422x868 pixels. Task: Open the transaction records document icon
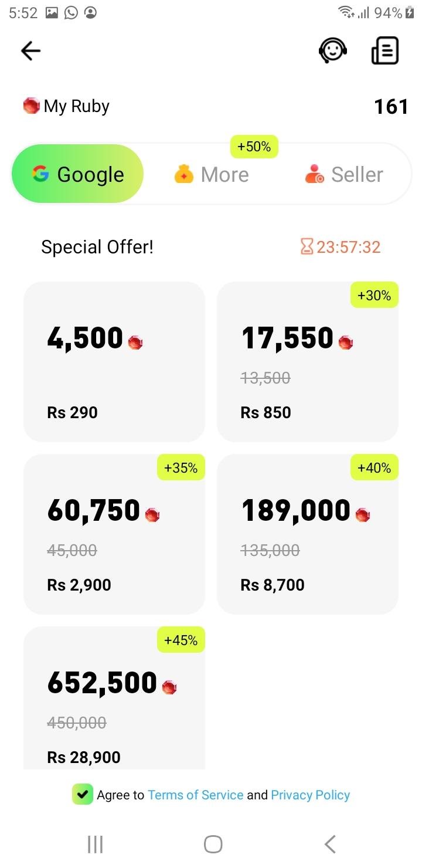pos(385,50)
